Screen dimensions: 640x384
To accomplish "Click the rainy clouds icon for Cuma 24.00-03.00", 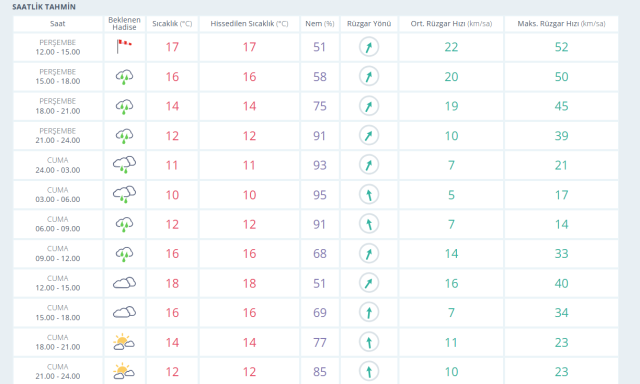I will (x=124, y=165).
